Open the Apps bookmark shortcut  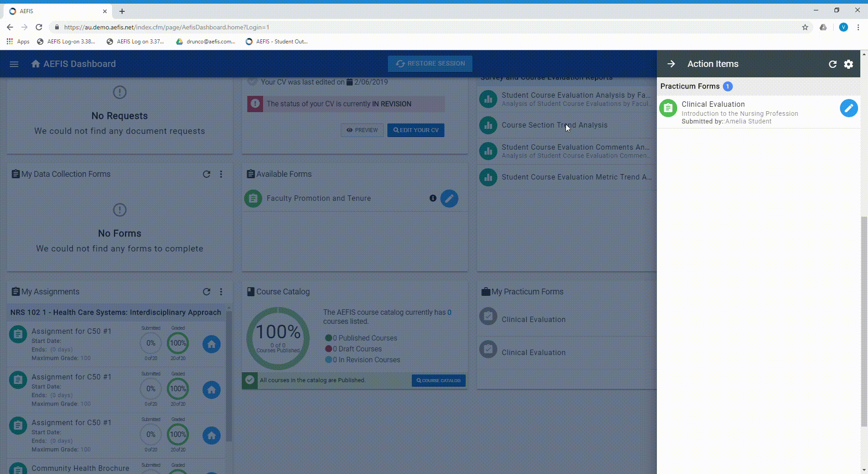click(18, 42)
